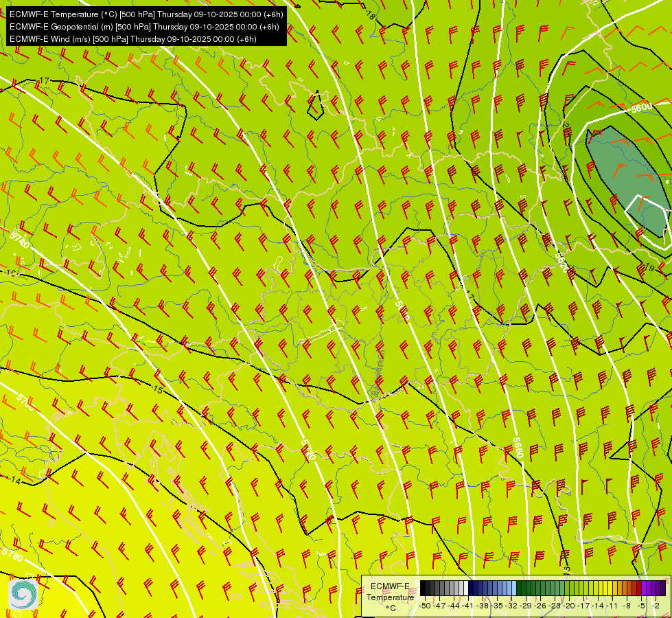Select the ECMWF-E Temperature 500 hPa title line
Viewport: 672px width, 618px height.
[x=146, y=14]
